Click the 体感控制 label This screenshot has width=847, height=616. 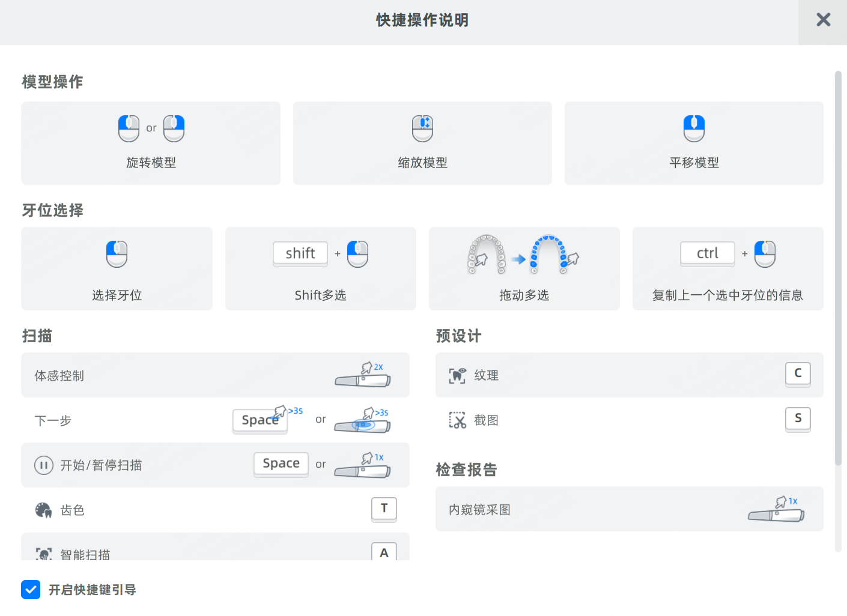[x=59, y=376]
